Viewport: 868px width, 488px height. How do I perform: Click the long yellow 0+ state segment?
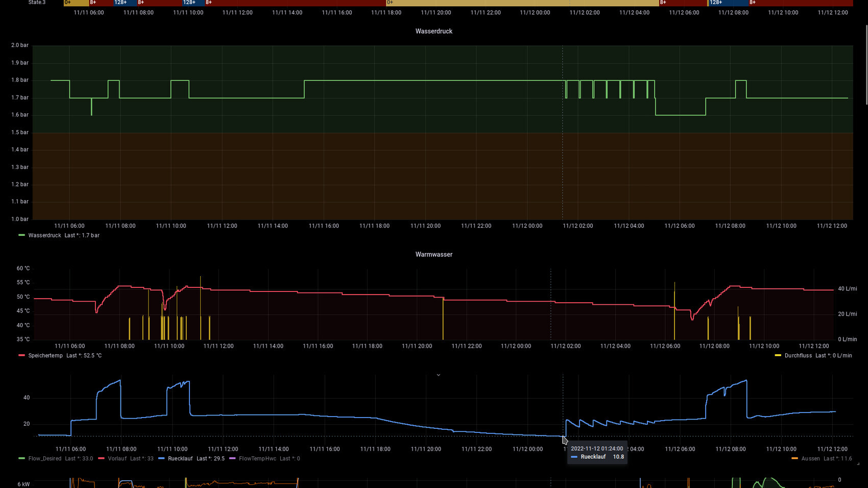coord(521,3)
